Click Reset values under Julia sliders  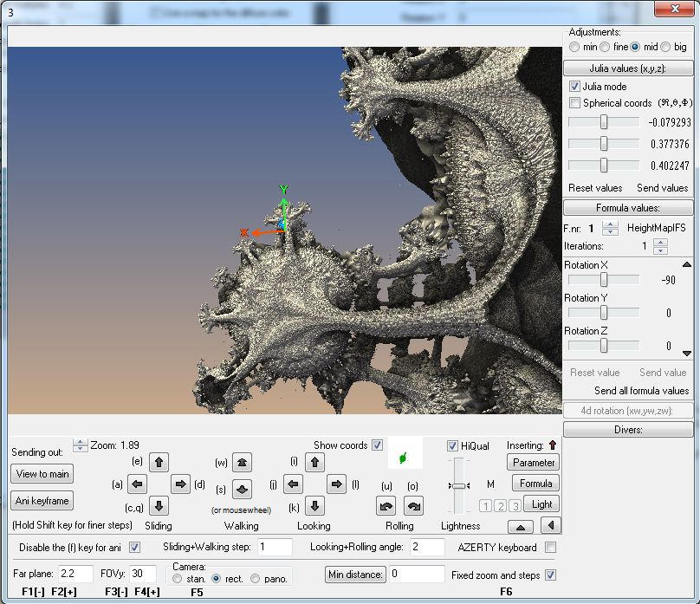point(595,188)
